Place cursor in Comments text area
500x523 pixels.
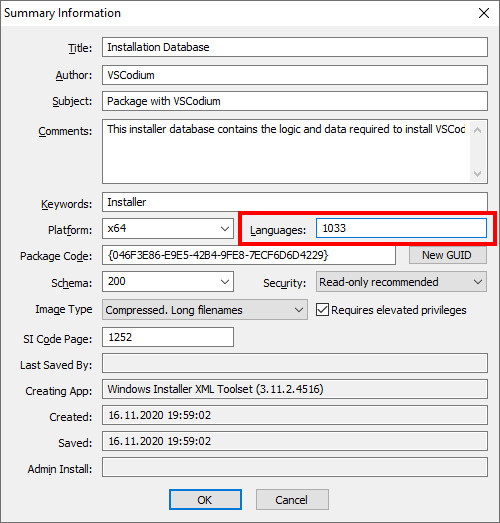coord(286,151)
